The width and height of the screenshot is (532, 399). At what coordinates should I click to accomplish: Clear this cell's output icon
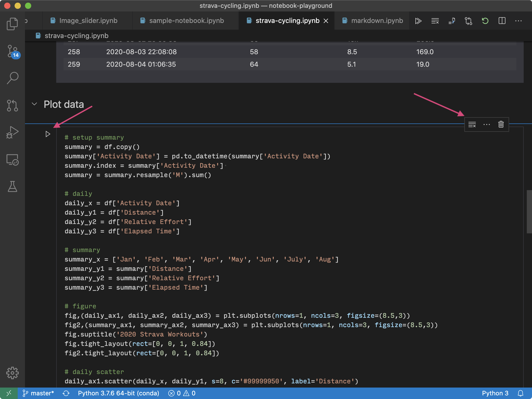coord(472,124)
